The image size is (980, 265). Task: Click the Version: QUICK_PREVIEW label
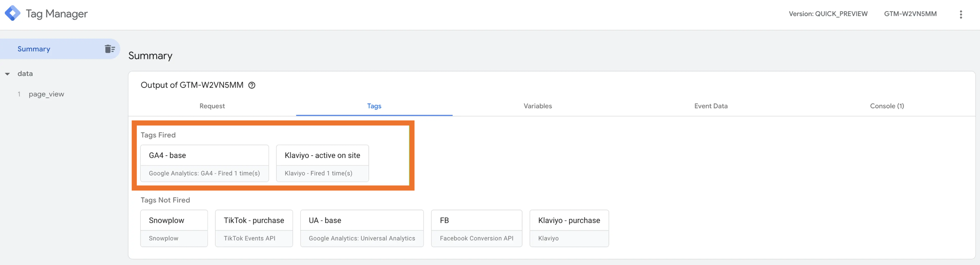click(828, 14)
